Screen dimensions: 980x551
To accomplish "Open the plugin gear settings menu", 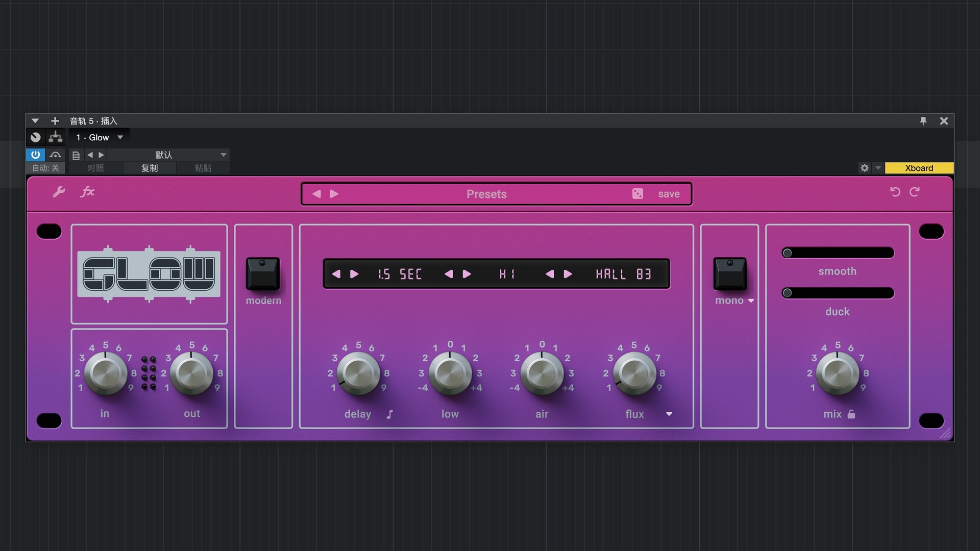I will coord(864,168).
